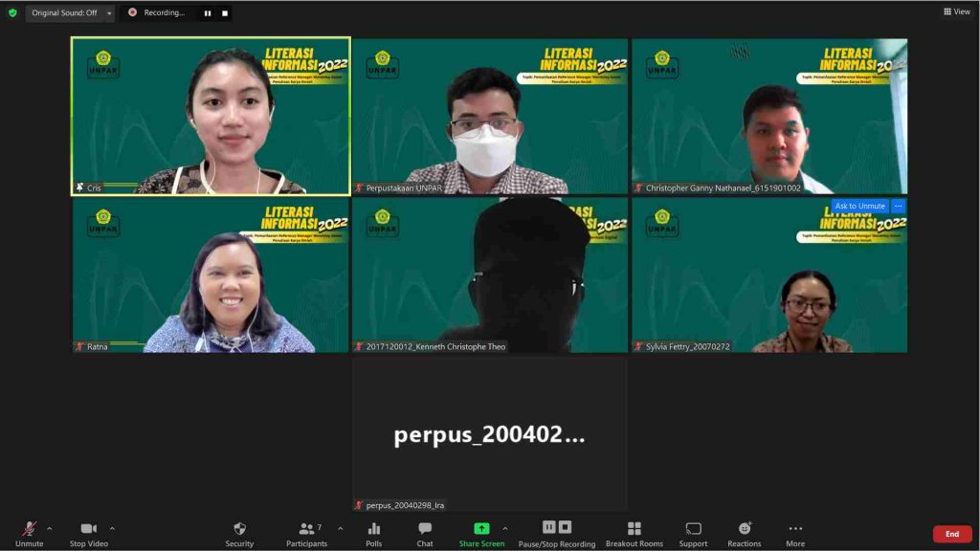Toggle the Original Sound: Off button
Screen dimensions: 980x551
pyautogui.click(x=63, y=12)
